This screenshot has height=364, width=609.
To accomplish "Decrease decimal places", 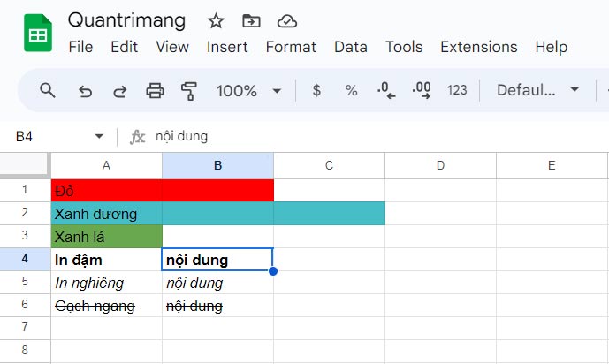I will pyautogui.click(x=385, y=90).
